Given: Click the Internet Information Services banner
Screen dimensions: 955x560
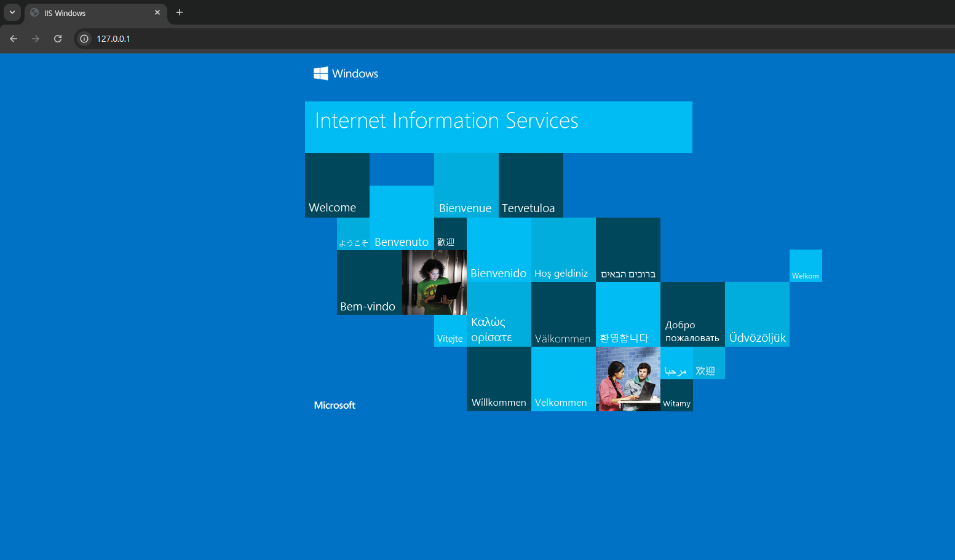Looking at the screenshot, I should pyautogui.click(x=499, y=127).
